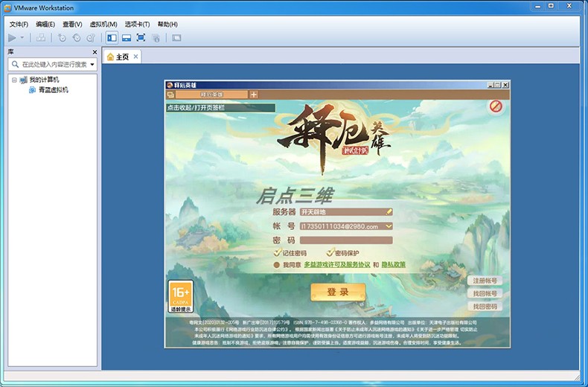Viewport: 588px width, 387px height.
Task: Take a snapshot of the virtual machine
Action: pyautogui.click(x=62, y=37)
